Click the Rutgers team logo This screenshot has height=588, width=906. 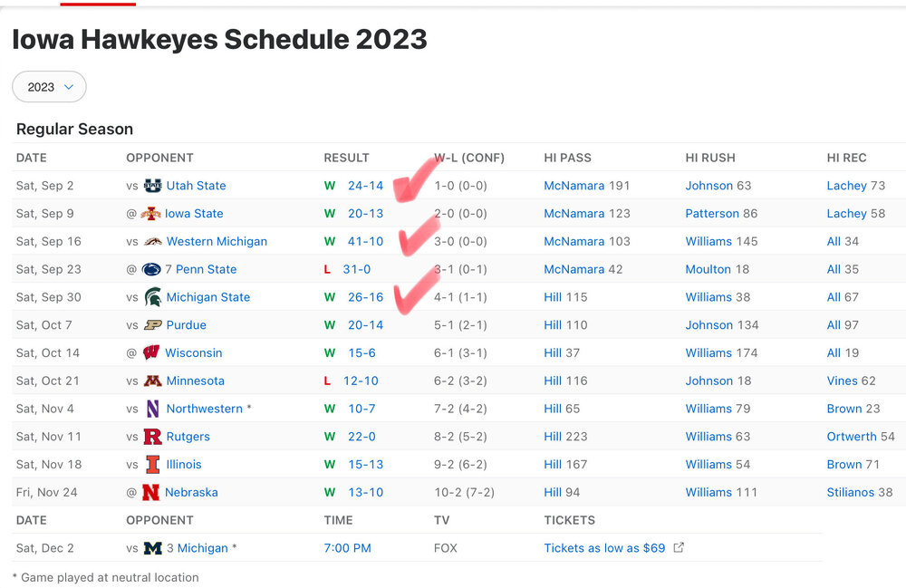(152, 437)
